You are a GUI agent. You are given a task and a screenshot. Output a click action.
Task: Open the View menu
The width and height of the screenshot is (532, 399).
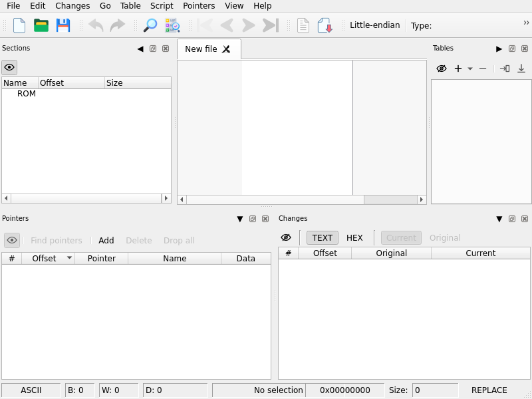[x=234, y=6]
